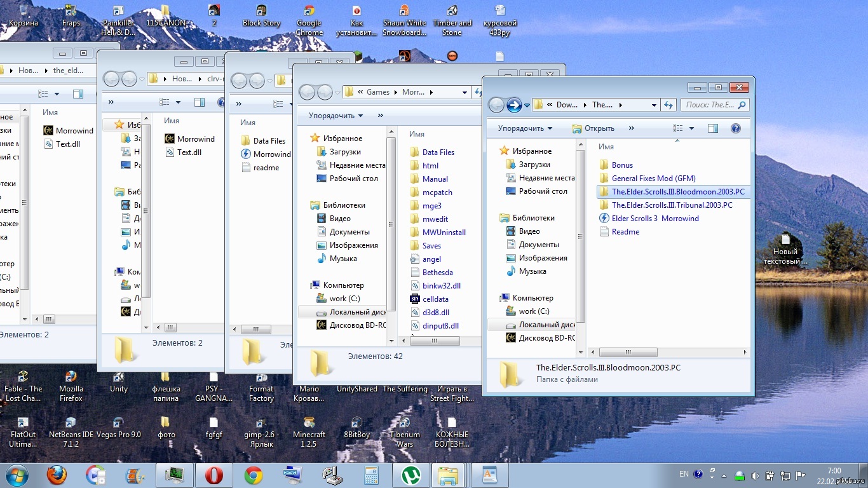Toggle the preview pane in the the_eld... window

(x=78, y=94)
